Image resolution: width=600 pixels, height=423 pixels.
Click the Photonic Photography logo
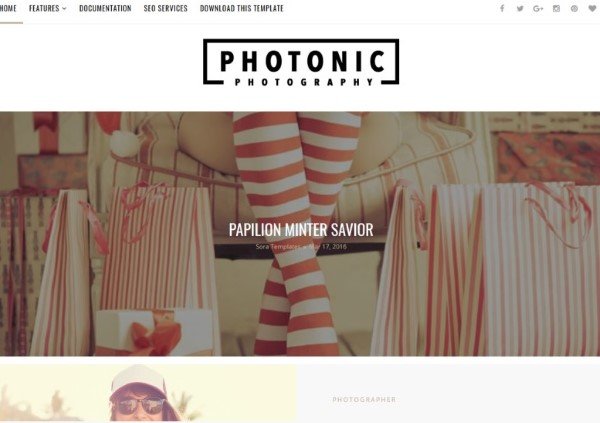click(x=301, y=62)
